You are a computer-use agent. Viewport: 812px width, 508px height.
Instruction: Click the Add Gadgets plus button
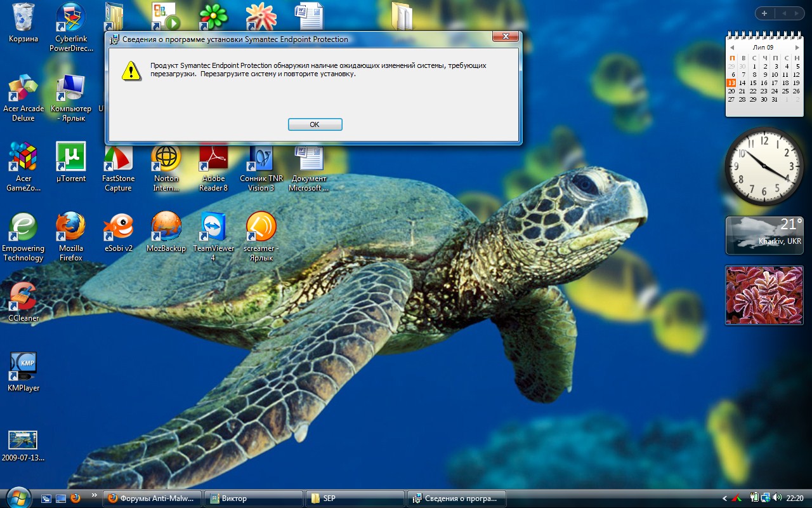click(x=764, y=13)
